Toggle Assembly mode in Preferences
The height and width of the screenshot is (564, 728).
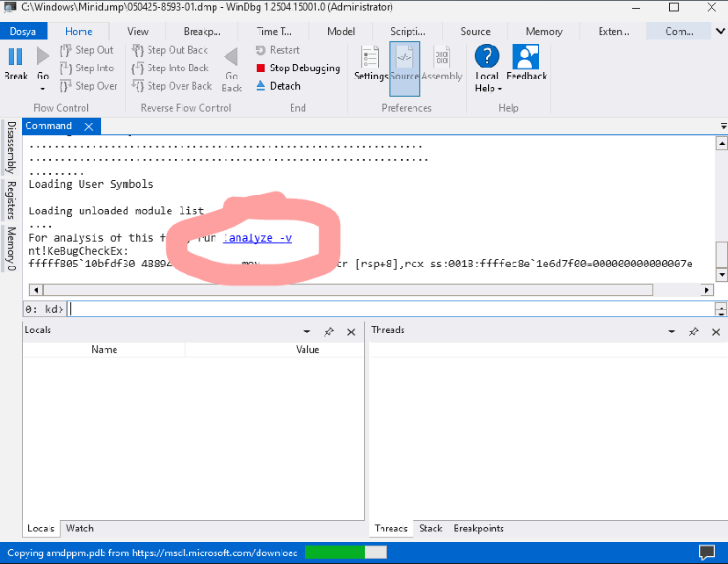tap(441, 64)
